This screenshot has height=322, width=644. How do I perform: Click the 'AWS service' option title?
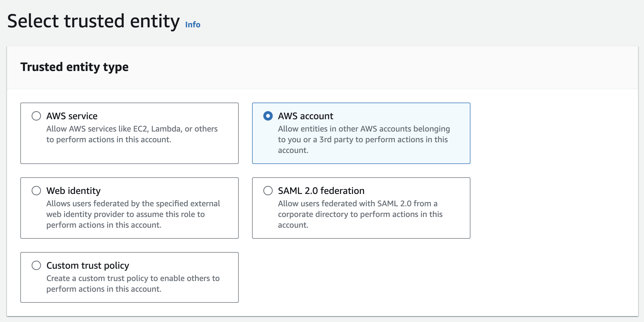tap(72, 116)
